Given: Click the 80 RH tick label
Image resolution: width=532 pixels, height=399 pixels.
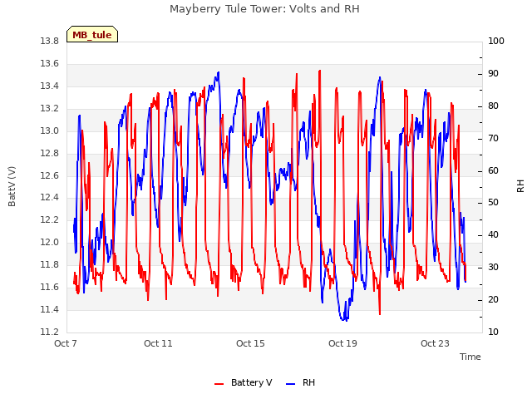Looking at the screenshot, I should coord(493,106).
